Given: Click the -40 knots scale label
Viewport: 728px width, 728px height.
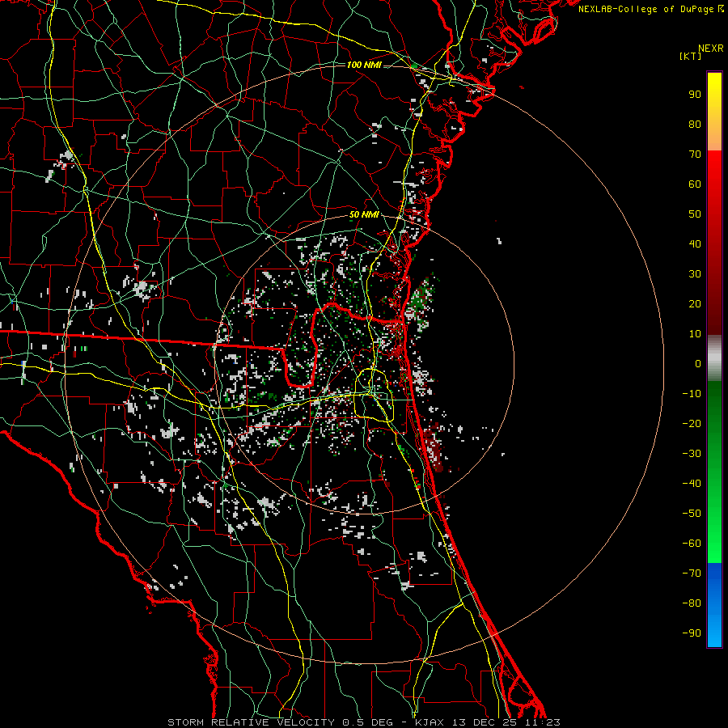Looking at the screenshot, I should (x=692, y=484).
